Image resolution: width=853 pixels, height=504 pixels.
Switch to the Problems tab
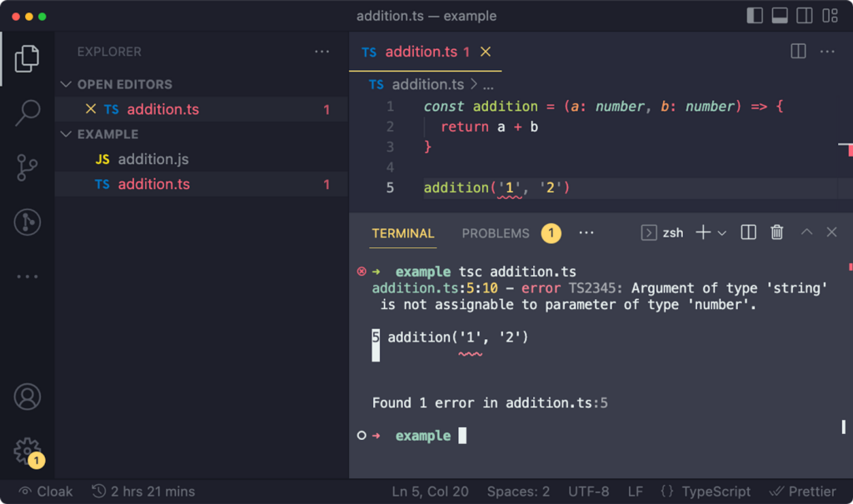tap(496, 233)
